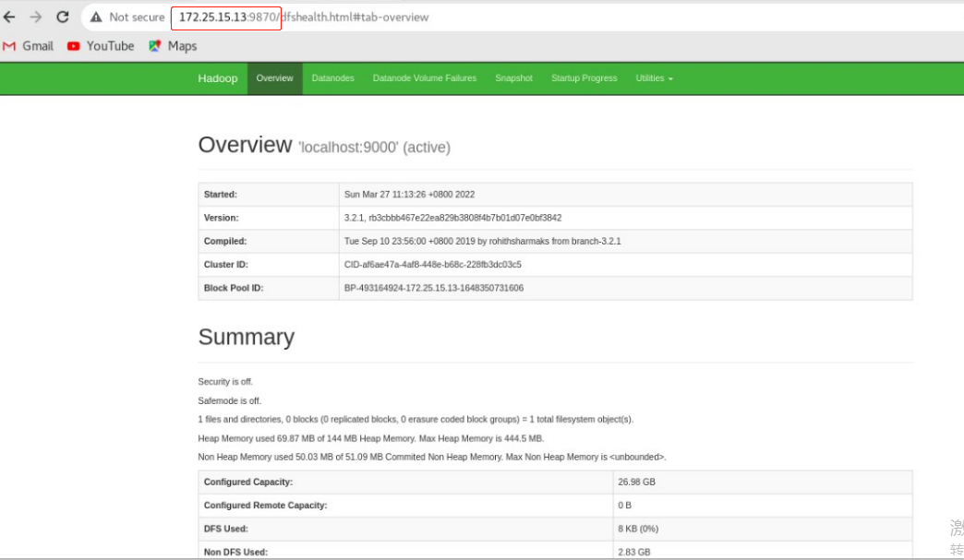Click the 'Not secure' label in address bar
Viewport: 964px width, 560px height.
(x=137, y=18)
